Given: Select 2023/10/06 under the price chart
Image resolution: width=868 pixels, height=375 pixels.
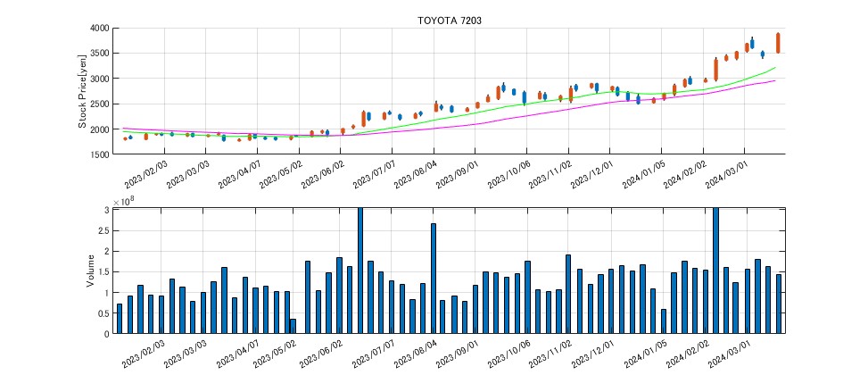Looking at the screenshot, I should pyautogui.click(x=508, y=174).
